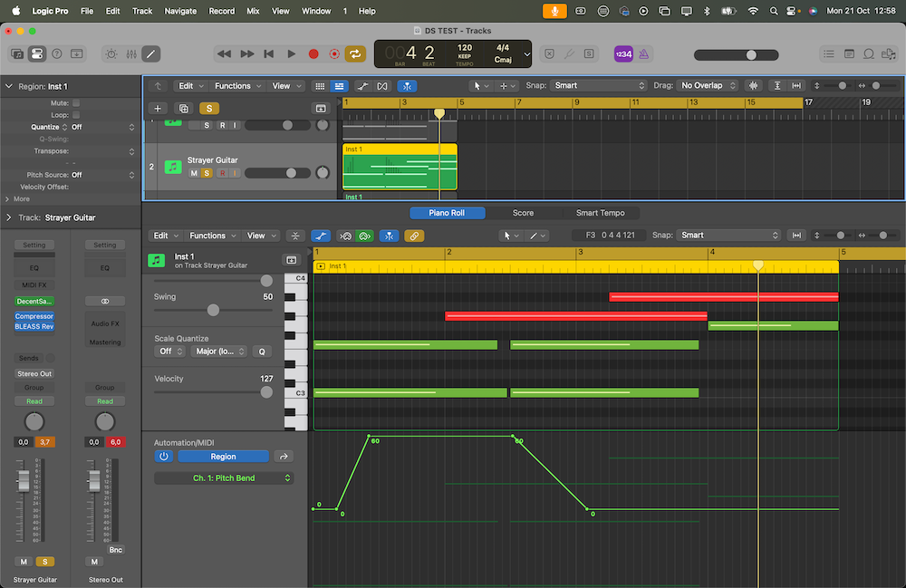
Task: Toggle Flex view in Tracks area
Action: click(382, 86)
